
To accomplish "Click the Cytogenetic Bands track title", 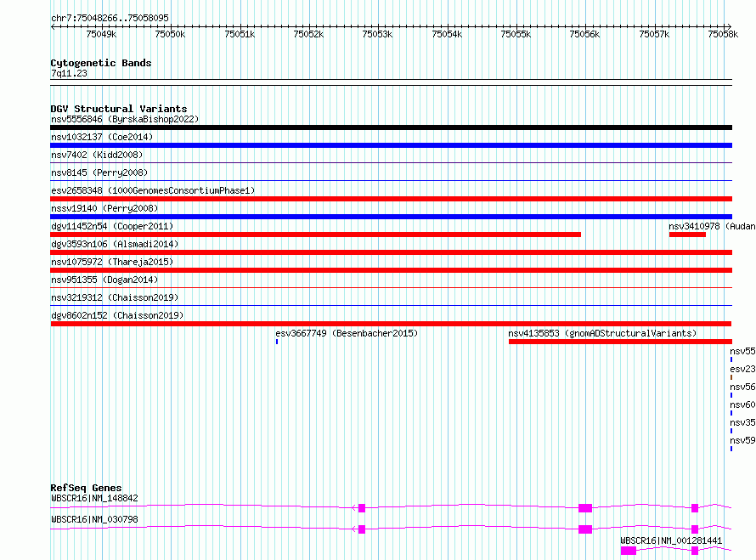I will coord(101,63).
